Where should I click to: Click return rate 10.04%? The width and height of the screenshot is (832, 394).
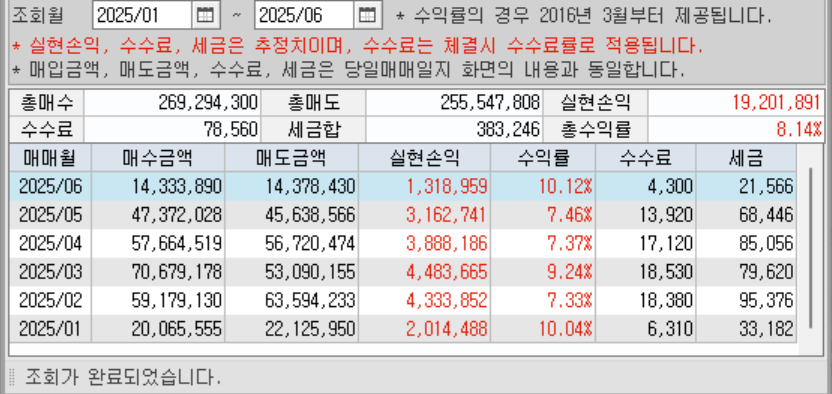click(x=566, y=329)
